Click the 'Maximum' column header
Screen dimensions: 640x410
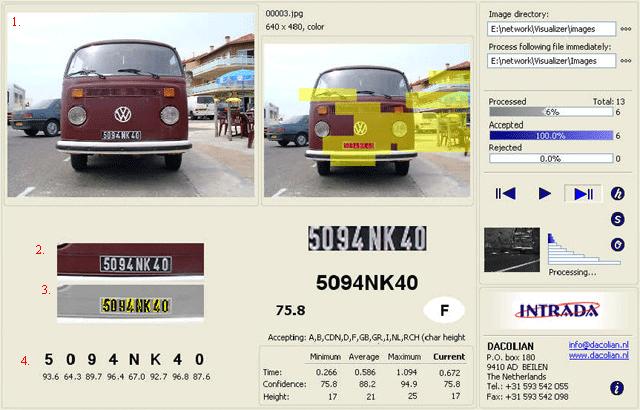[404, 357]
